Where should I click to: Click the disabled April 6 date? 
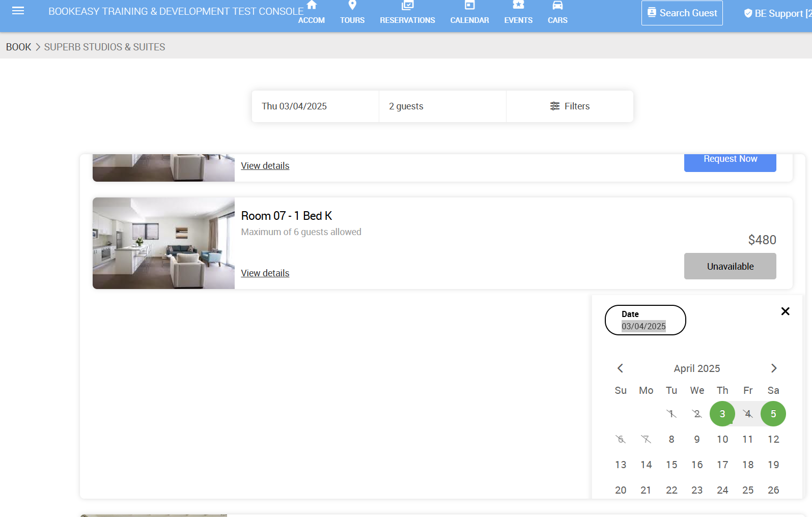621,439
